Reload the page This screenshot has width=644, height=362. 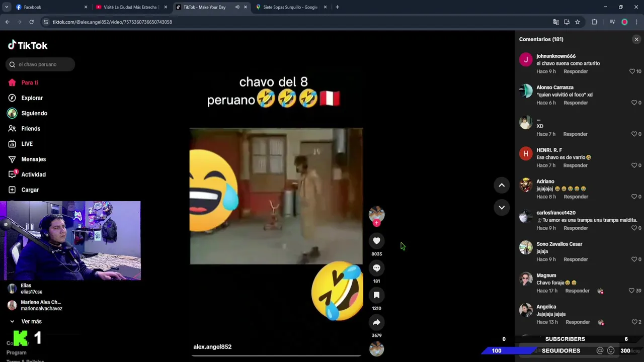(x=31, y=22)
